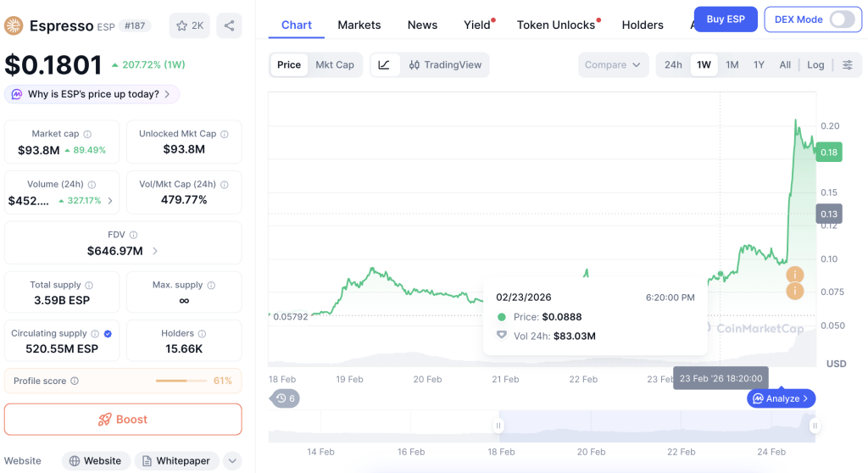
Task: Click the Holders info icon
Action: [x=202, y=333]
